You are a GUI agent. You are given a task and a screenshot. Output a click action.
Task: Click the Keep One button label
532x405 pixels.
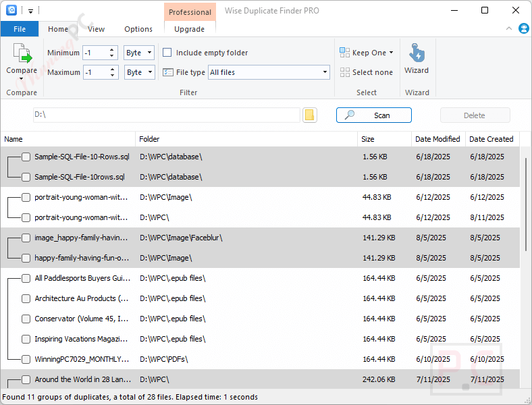(369, 53)
